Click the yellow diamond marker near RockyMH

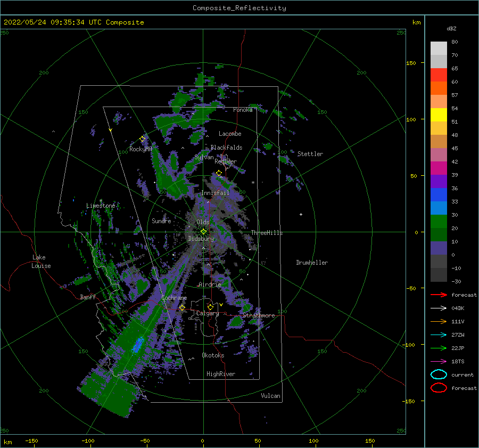click(x=142, y=139)
